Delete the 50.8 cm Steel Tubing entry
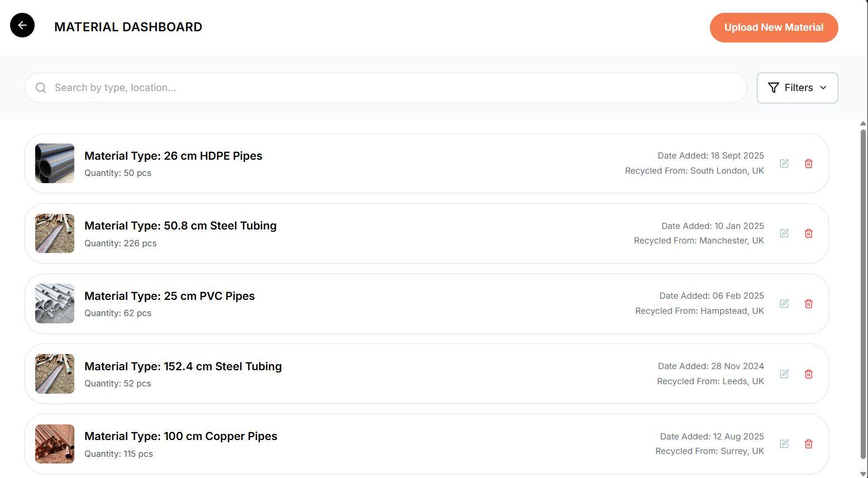868x478 pixels. pos(808,233)
